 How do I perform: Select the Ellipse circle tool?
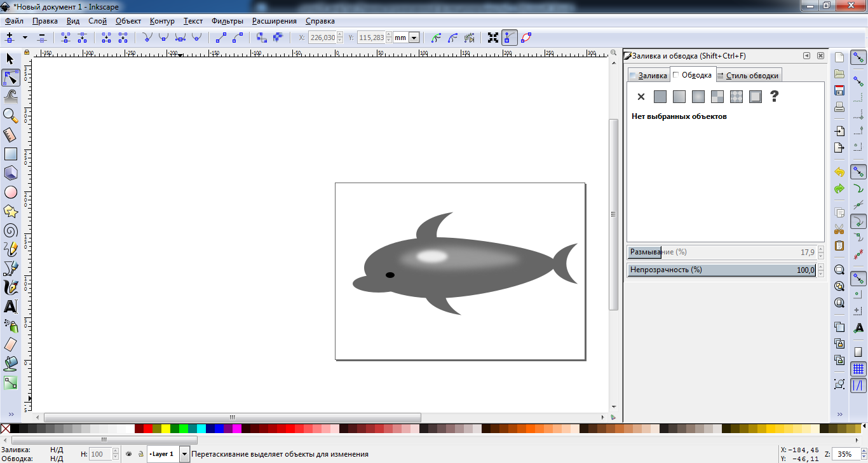point(10,192)
